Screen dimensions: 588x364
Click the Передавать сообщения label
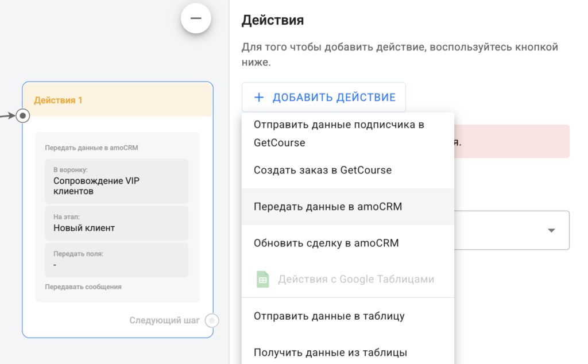(x=83, y=286)
